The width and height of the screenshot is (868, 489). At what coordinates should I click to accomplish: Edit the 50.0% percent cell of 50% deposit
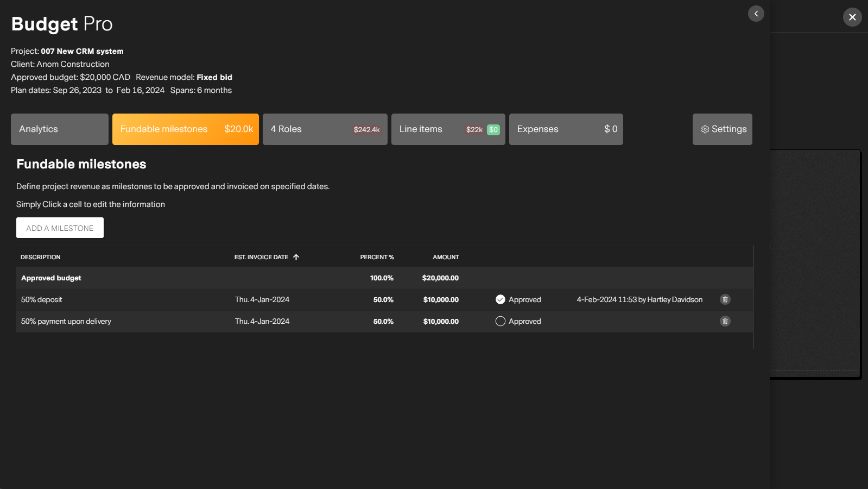click(x=383, y=299)
